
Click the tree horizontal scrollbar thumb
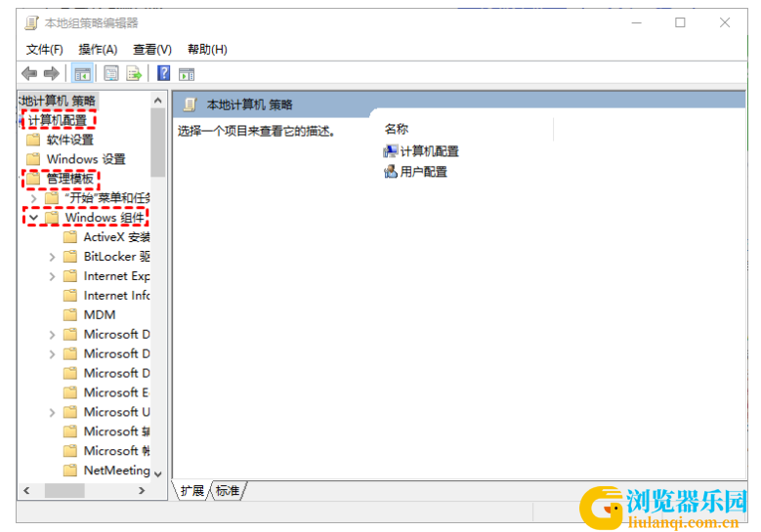pyautogui.click(x=64, y=491)
